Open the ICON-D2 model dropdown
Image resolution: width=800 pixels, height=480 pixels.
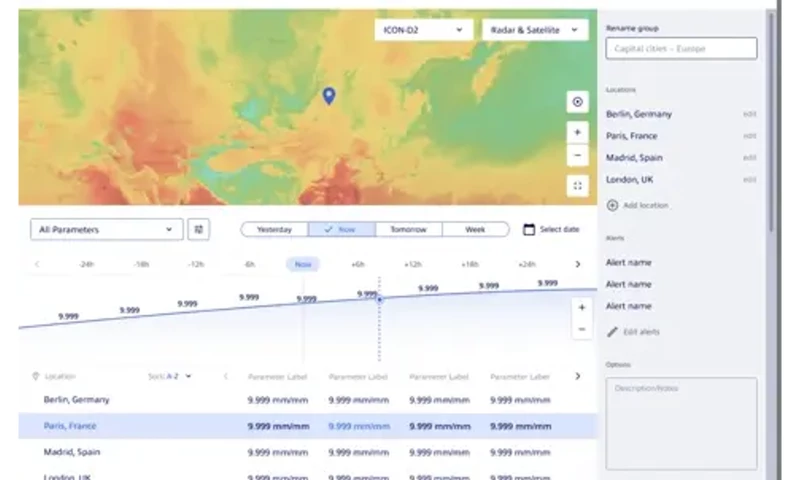423,30
